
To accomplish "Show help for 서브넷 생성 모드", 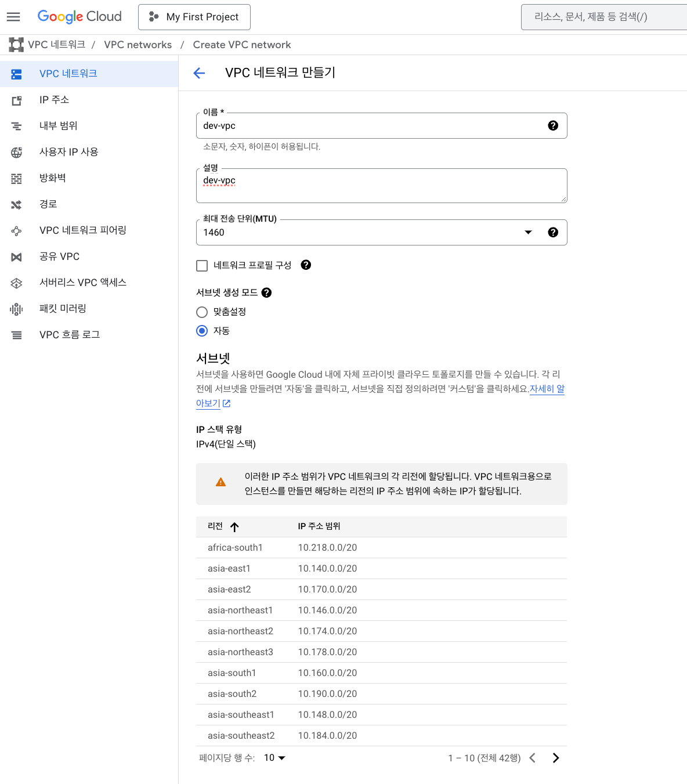I will (x=266, y=292).
